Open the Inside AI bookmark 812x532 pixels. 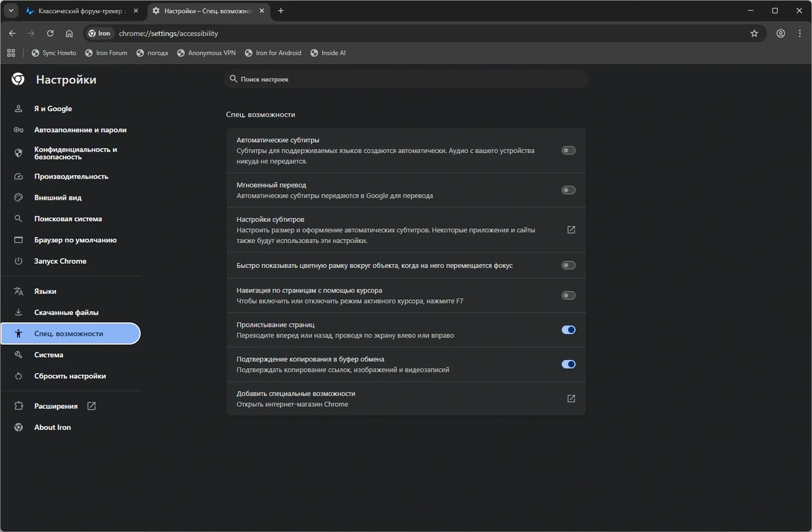click(x=328, y=53)
